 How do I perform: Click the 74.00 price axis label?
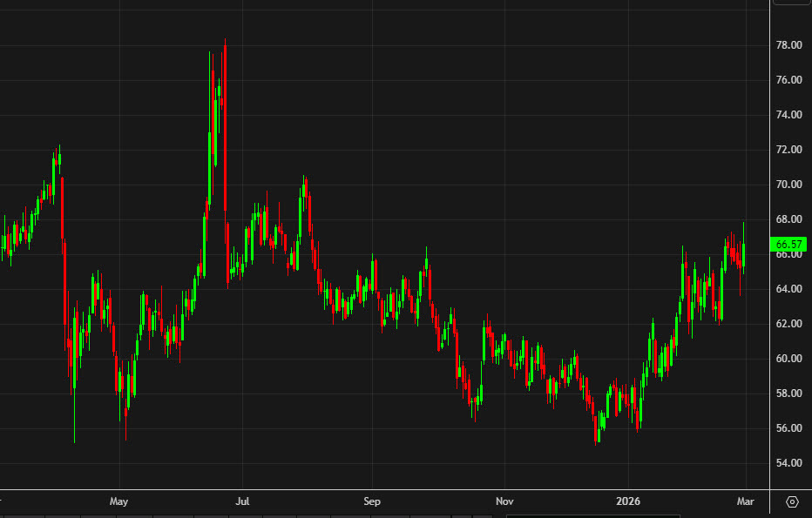tap(788, 115)
